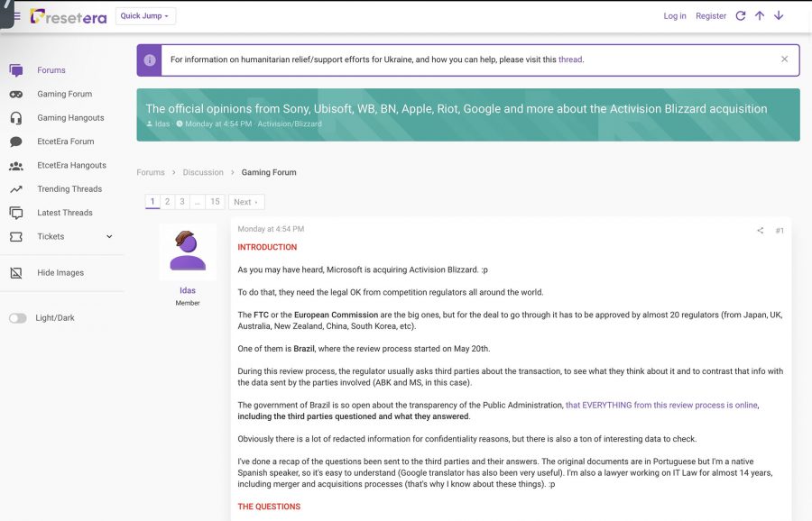Click the EtcetEra Forum speech bubble icon
This screenshot has height=521, width=812.
click(x=16, y=142)
